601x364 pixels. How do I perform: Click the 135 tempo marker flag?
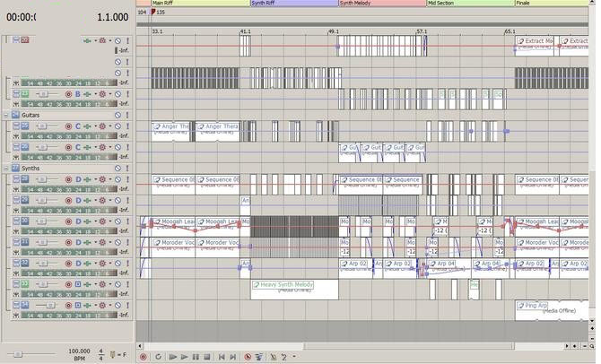[x=153, y=12]
